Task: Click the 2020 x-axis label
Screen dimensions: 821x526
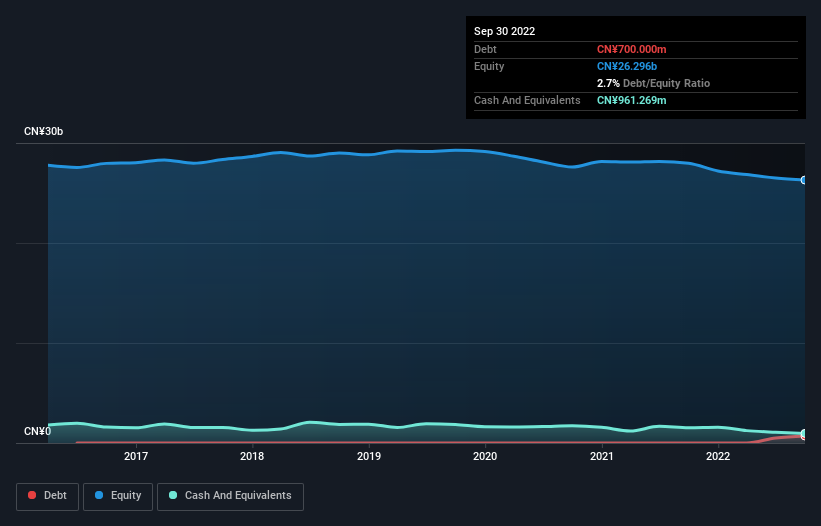Action: click(485, 456)
